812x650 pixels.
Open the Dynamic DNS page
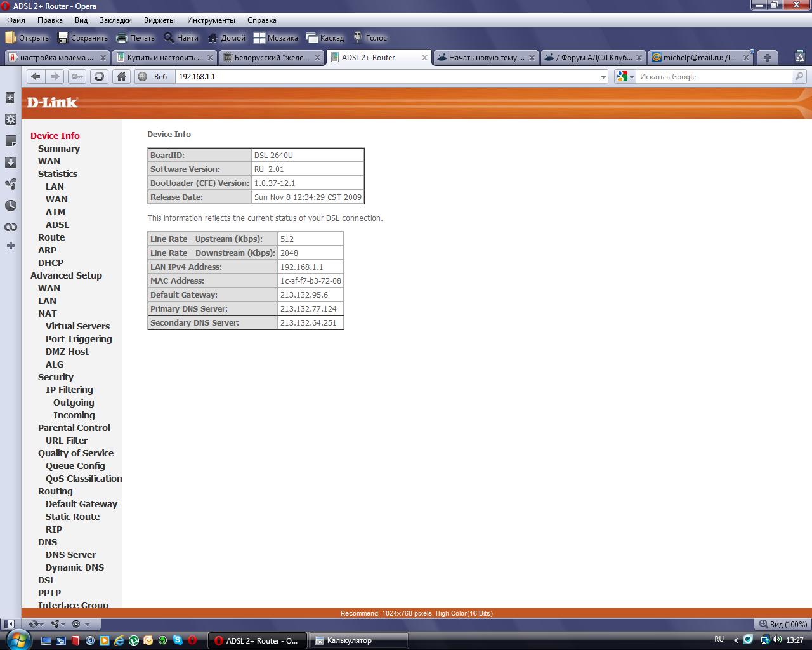[x=75, y=567]
